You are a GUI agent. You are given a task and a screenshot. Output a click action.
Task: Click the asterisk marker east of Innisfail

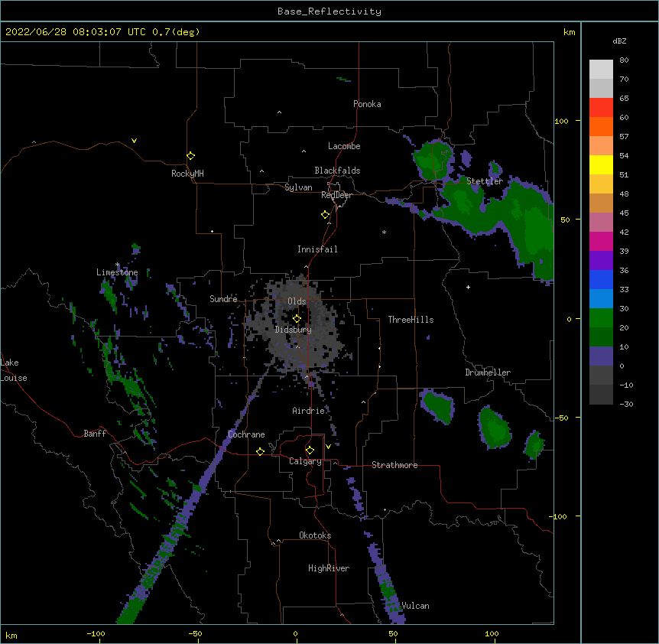[x=384, y=232]
